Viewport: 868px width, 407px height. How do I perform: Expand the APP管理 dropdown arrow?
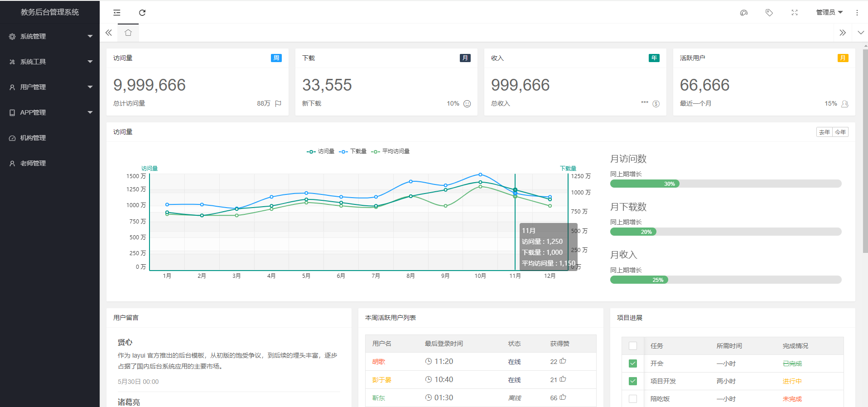(90, 112)
